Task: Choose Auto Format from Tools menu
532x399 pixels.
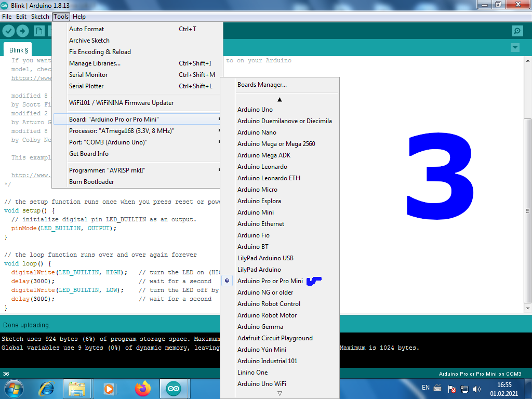Action: 137,29
